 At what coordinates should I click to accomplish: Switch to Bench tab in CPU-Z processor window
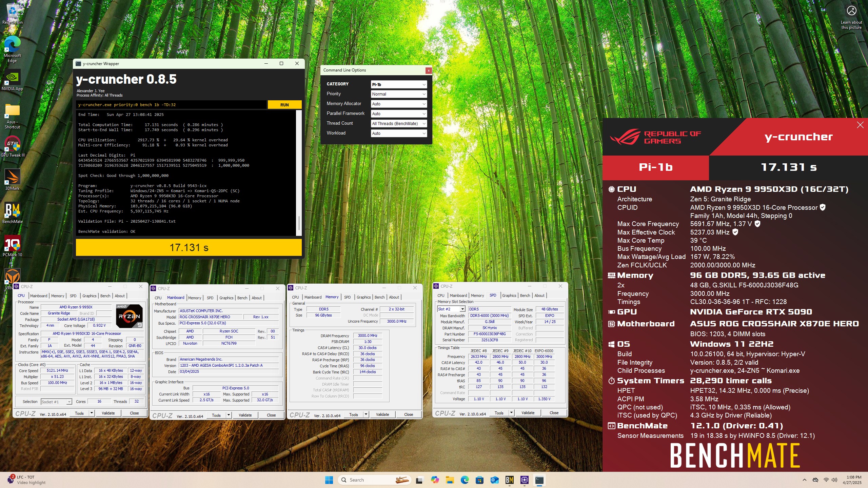coord(105,296)
